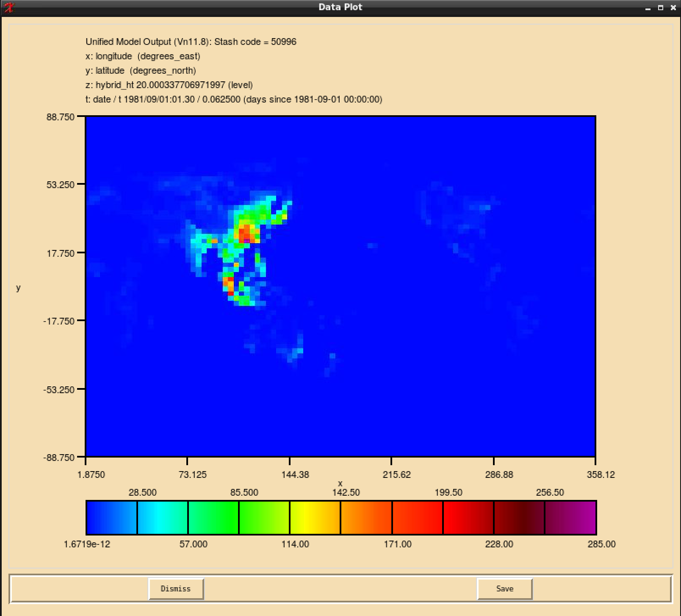Minimize the Data Plot window

[x=648, y=8]
